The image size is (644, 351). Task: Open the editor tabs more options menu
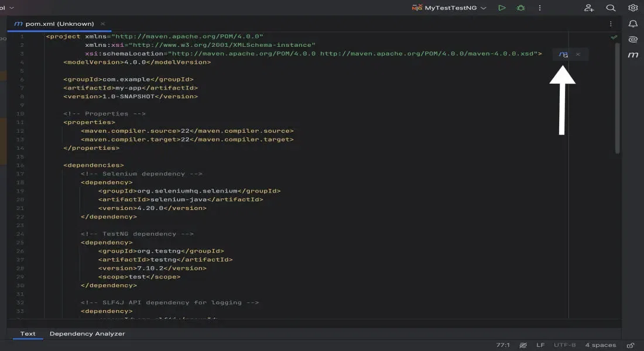pos(611,24)
